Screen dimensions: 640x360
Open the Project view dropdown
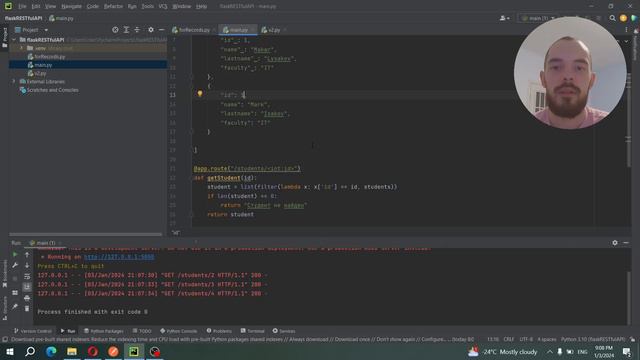[31, 30]
